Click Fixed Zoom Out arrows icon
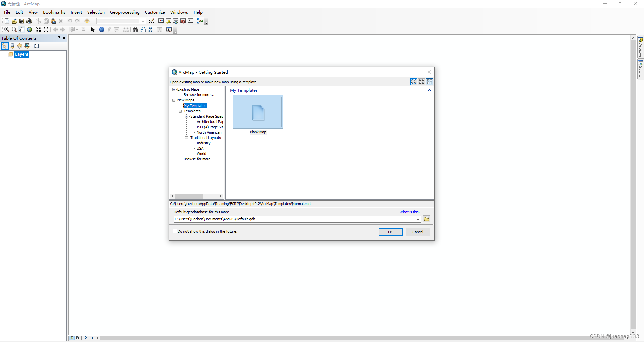Screen dimensions: 644x342 pos(46,30)
